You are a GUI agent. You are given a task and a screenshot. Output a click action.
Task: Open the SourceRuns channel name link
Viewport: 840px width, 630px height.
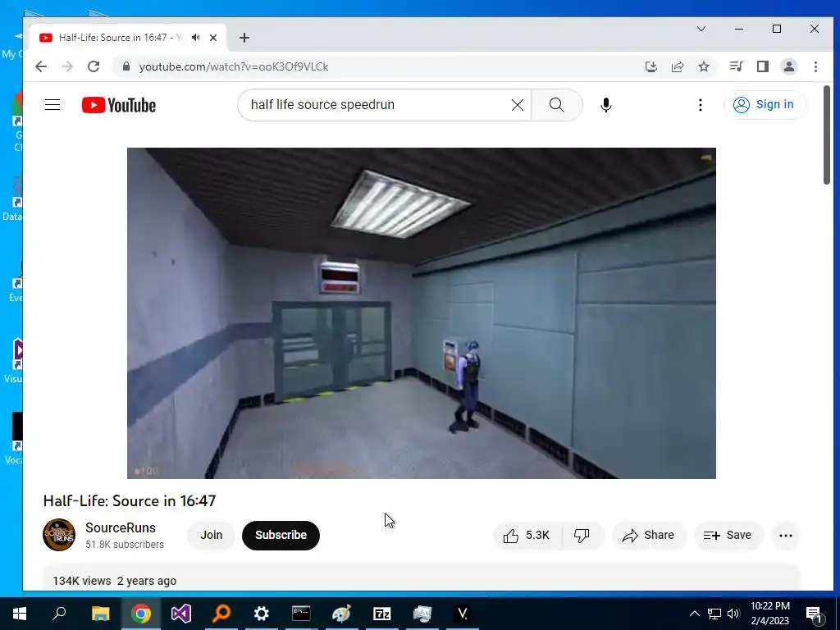click(x=121, y=527)
